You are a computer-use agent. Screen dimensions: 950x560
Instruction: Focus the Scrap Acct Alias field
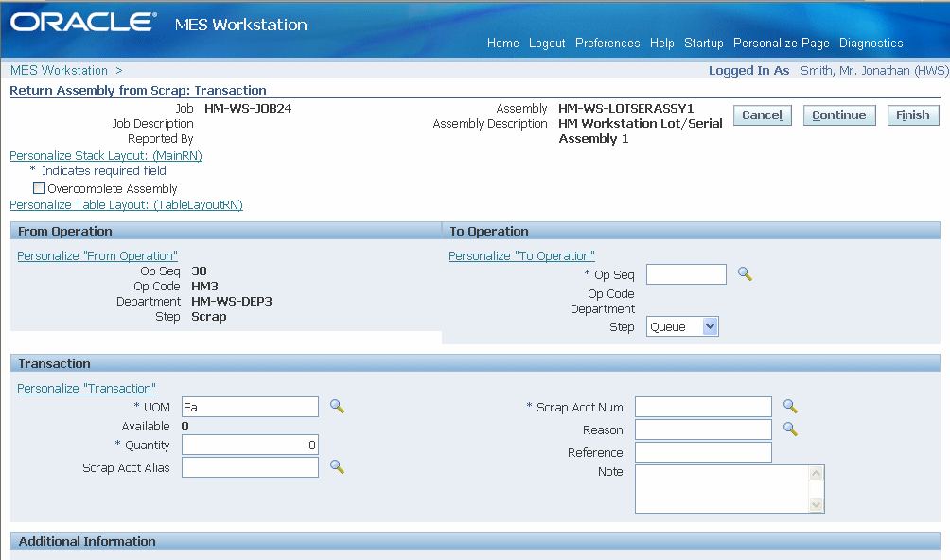click(250, 467)
